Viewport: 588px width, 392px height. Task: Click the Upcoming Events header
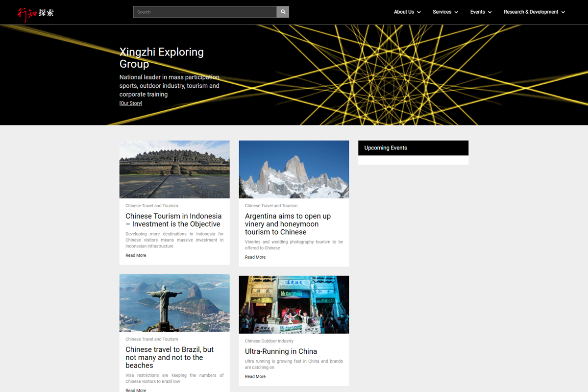413,148
